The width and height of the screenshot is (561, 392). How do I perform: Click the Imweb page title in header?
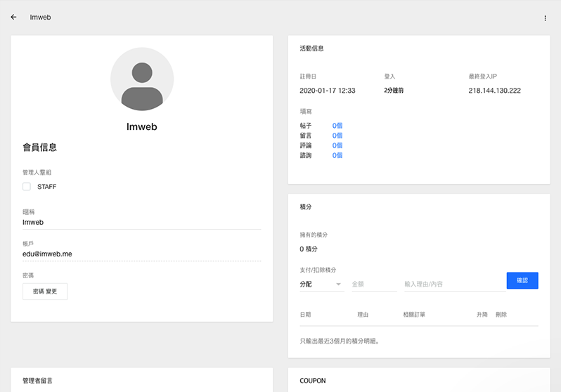pos(40,17)
